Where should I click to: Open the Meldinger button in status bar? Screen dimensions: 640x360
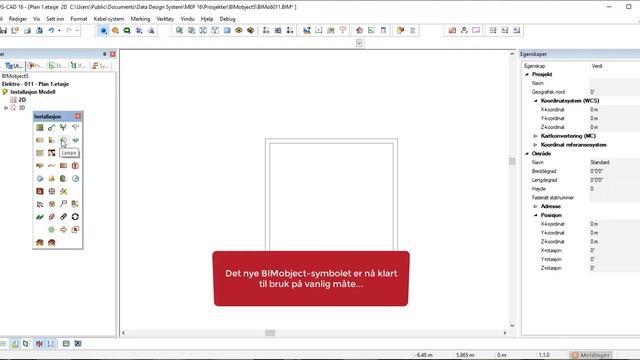(590, 355)
